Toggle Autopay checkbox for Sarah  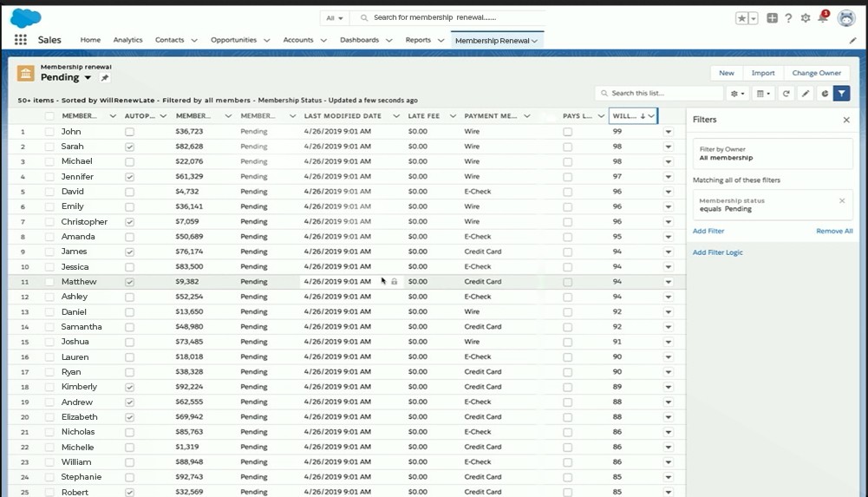129,147
